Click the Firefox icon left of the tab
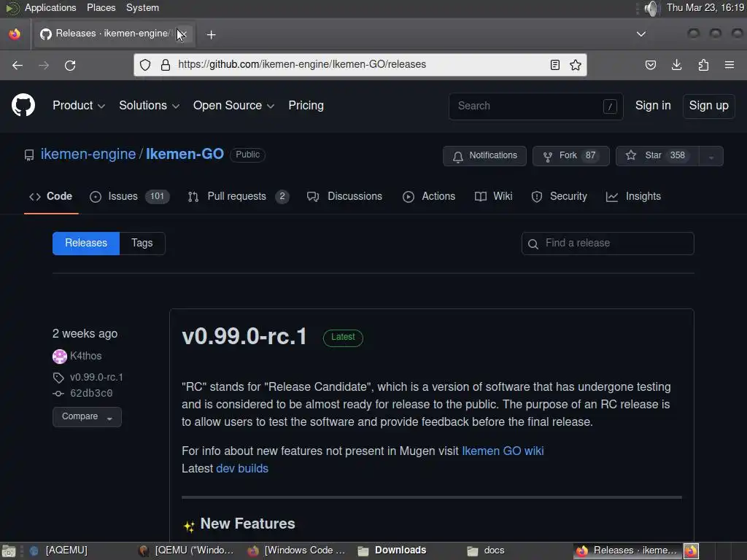The height and width of the screenshot is (560, 747). point(15,34)
